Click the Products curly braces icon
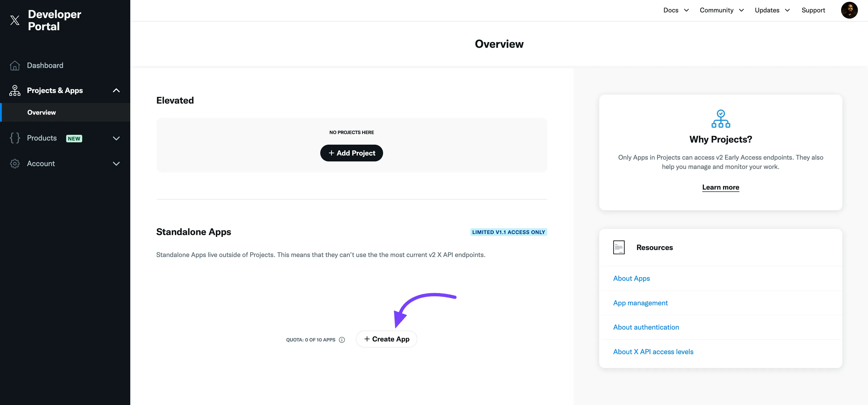Viewport: 868px width, 405px height. tap(15, 138)
